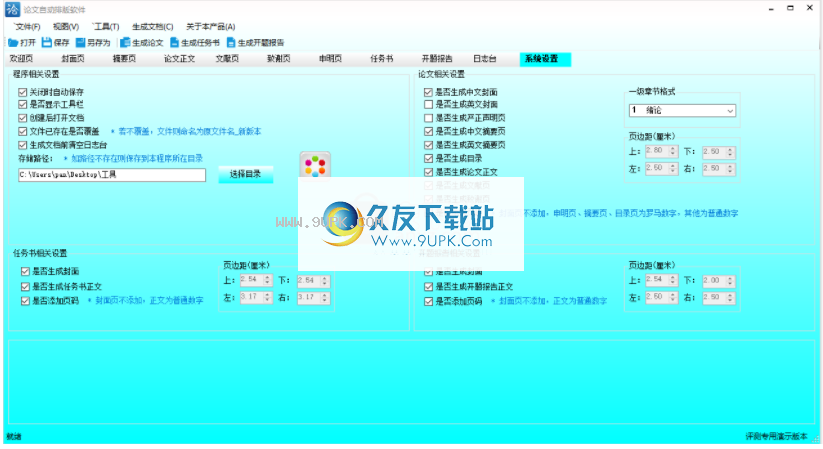Switch to the 开题报告 tab
Image resolution: width=823 pixels, height=449 pixels.
(437, 59)
